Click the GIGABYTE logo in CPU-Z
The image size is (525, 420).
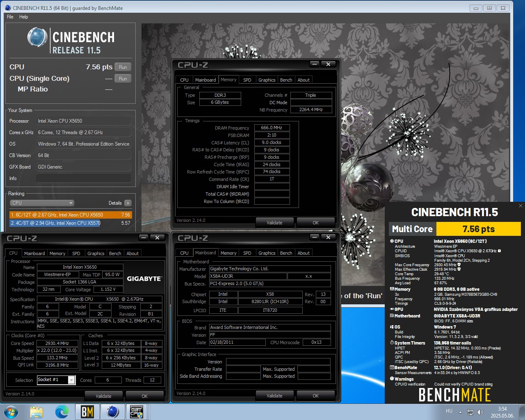coord(144,278)
